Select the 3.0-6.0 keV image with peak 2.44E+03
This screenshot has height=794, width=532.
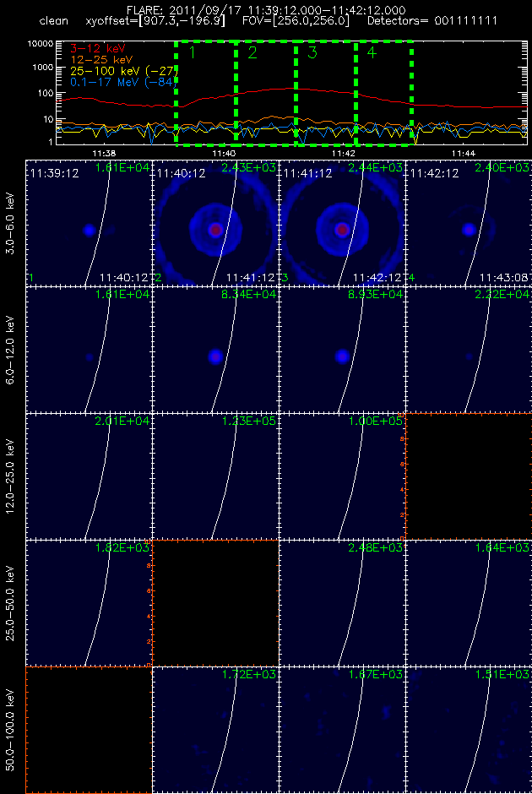[x=342, y=223]
